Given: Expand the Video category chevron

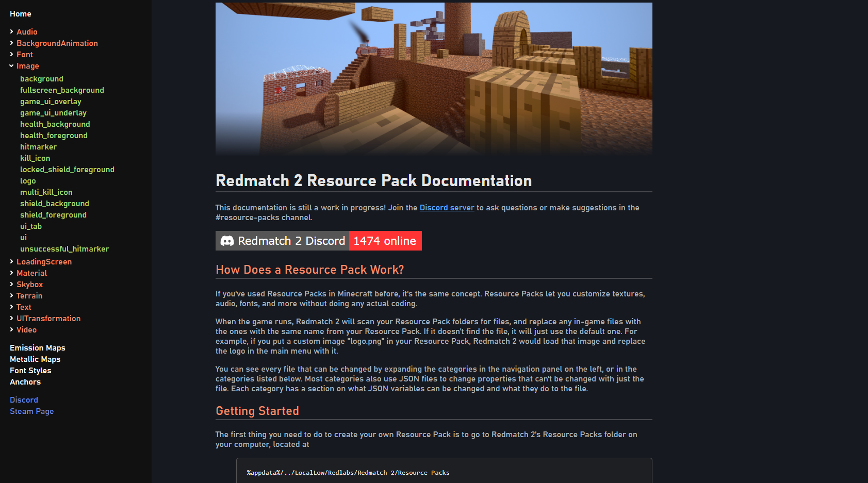Looking at the screenshot, I should pyautogui.click(x=11, y=329).
